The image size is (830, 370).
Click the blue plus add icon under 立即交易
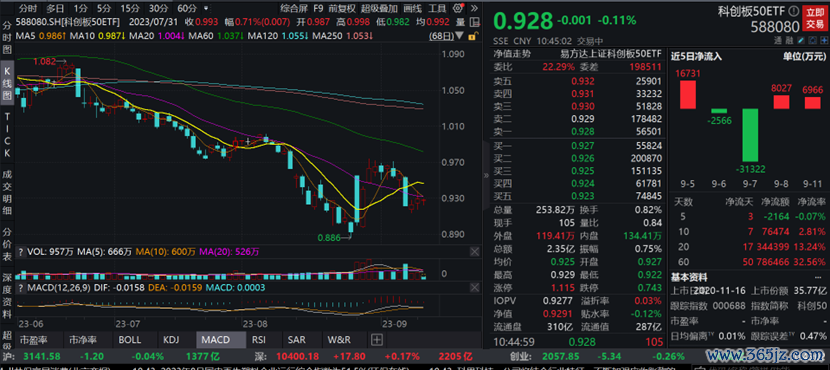click(x=825, y=40)
